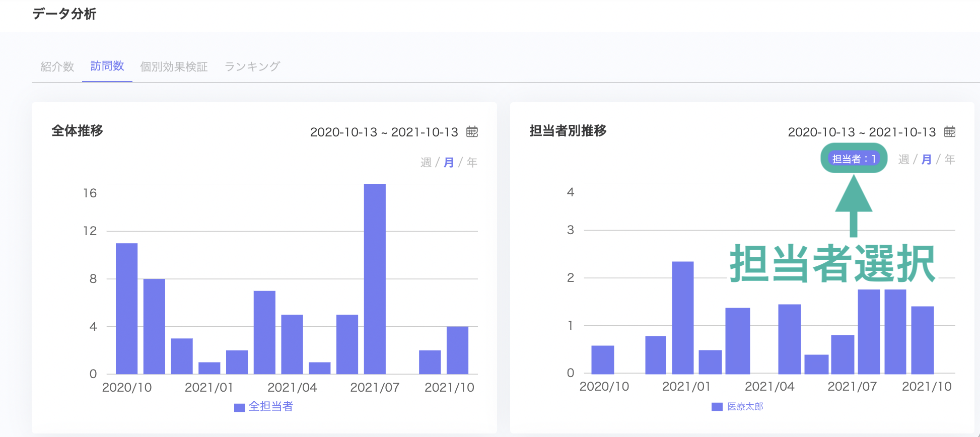The width and height of the screenshot is (980, 437).
Task: Click the 担当者別推移 panel title
Action: [x=568, y=131]
